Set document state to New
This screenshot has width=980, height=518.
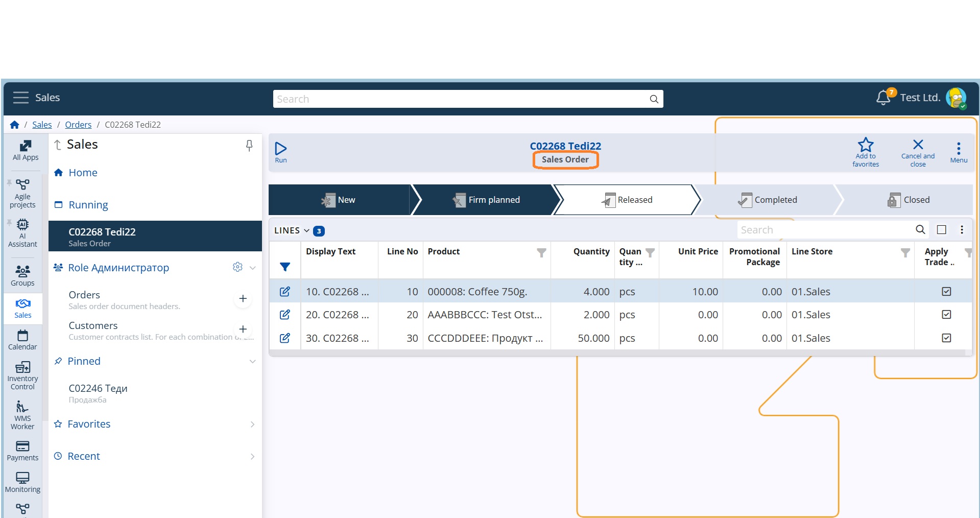pyautogui.click(x=340, y=200)
